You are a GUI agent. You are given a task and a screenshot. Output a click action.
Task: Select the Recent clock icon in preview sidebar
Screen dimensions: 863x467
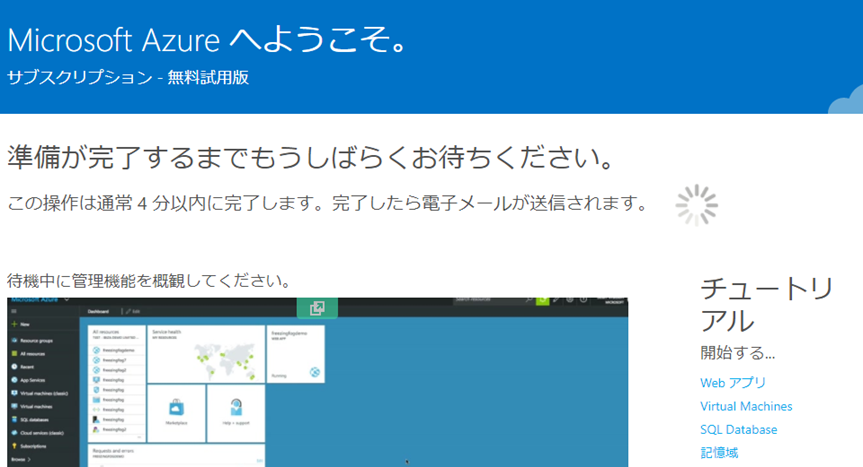(15, 367)
